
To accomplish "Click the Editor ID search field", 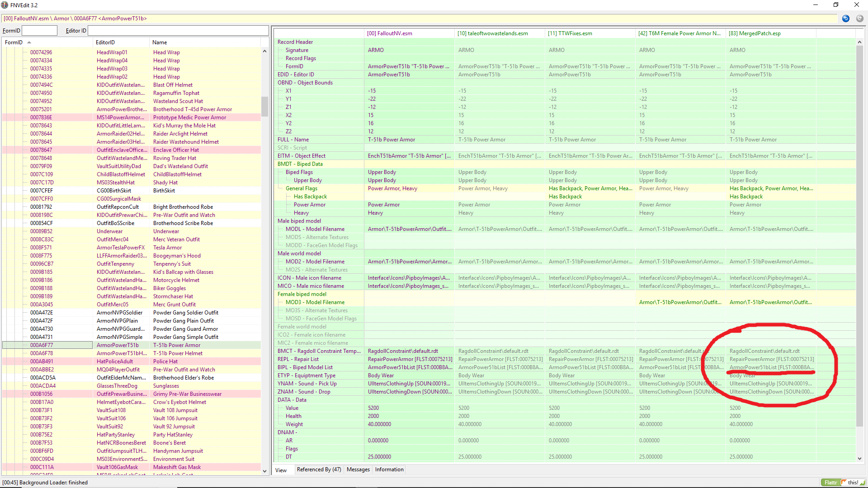I will coord(178,31).
